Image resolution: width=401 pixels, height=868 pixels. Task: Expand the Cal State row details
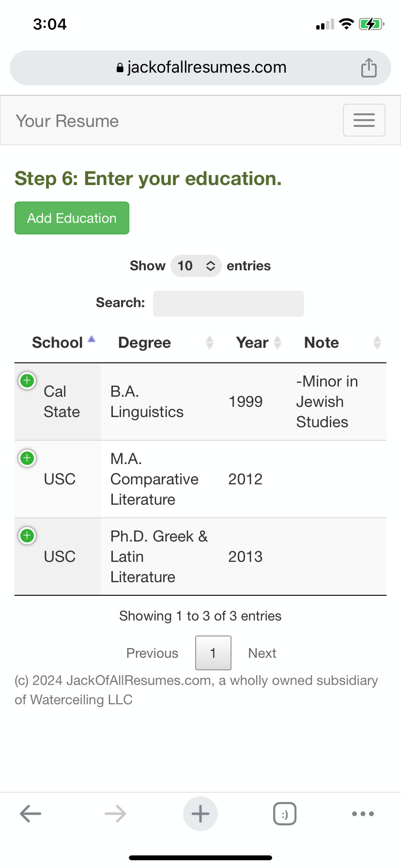(x=27, y=381)
